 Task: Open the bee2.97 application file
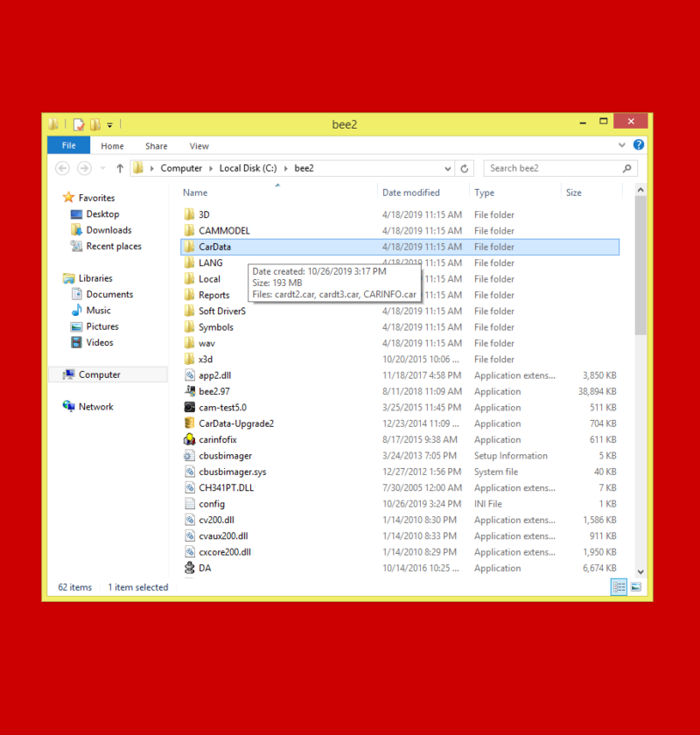pos(214,392)
